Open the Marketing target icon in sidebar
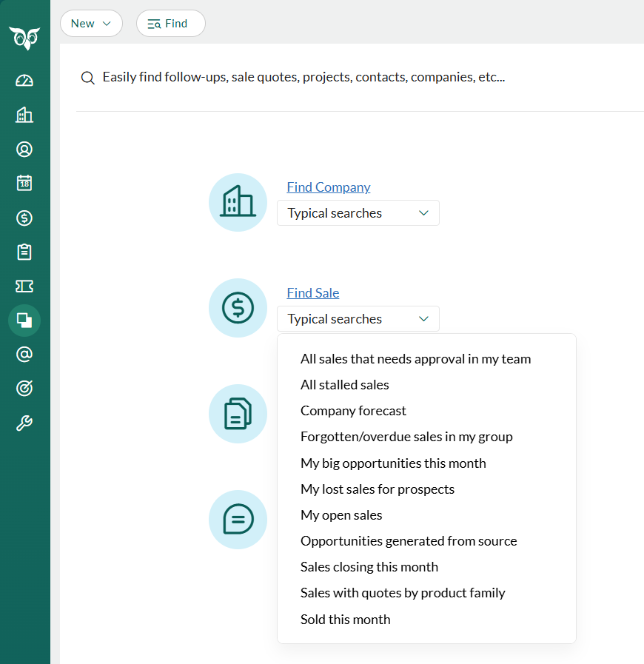Screen dimensions: 644x664 (x=24, y=389)
